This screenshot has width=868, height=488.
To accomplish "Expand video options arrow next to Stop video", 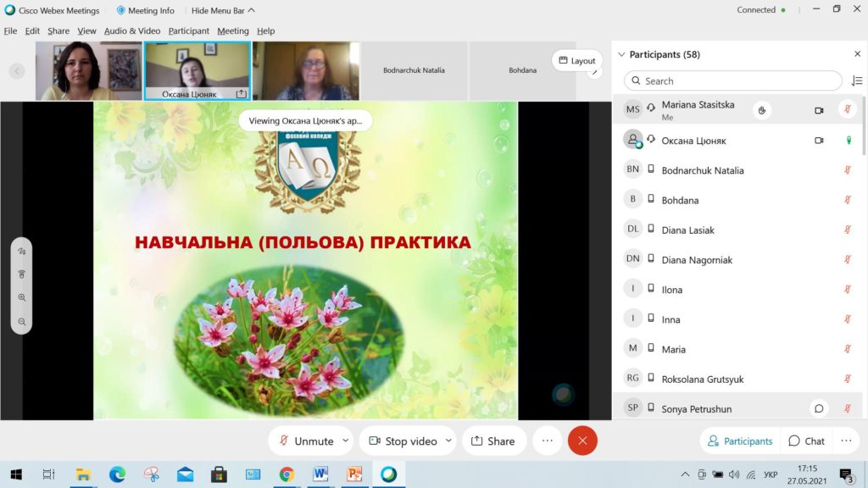I will 448,441.
